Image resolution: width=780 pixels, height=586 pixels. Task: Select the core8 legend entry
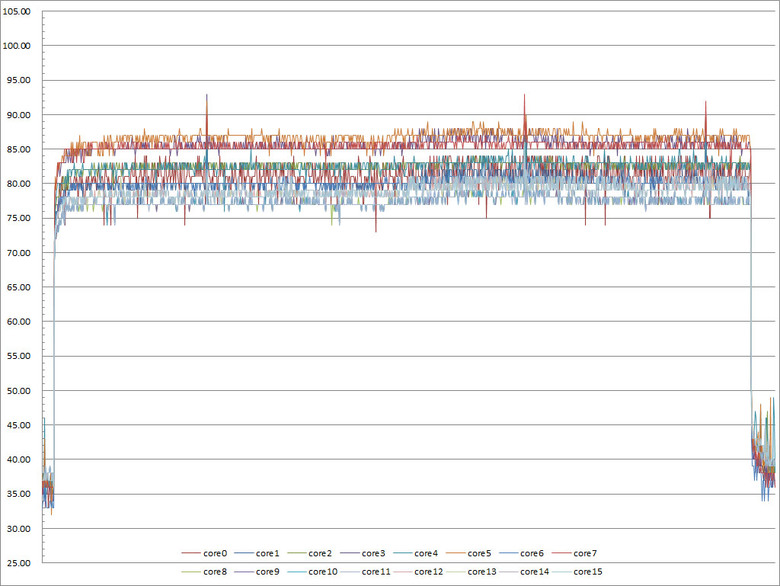tap(204, 572)
